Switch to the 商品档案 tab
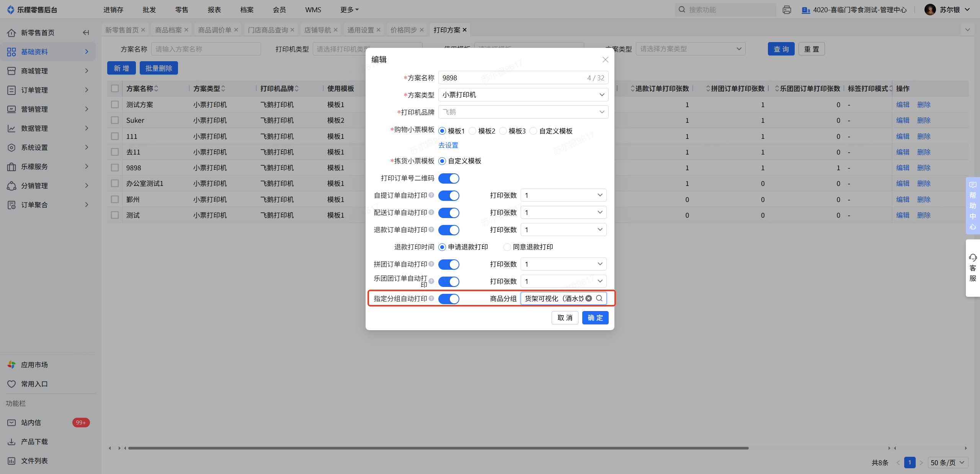The height and width of the screenshot is (474, 980). pos(168,30)
